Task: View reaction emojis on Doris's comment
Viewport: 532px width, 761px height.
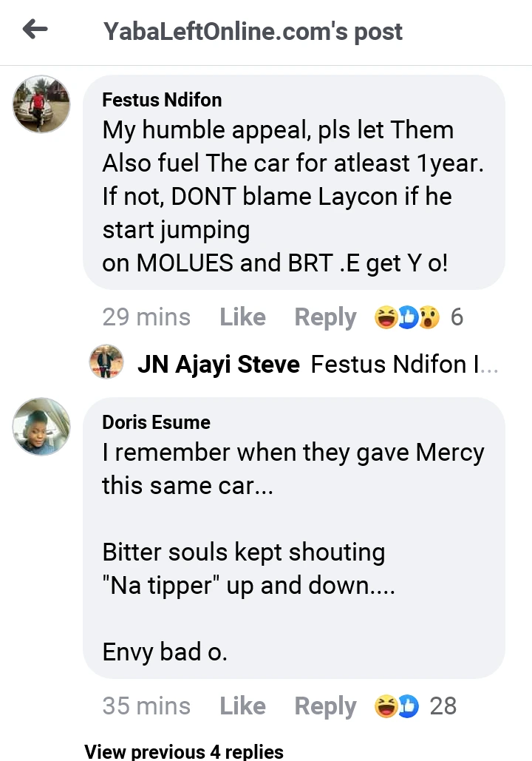Action: coord(397,706)
